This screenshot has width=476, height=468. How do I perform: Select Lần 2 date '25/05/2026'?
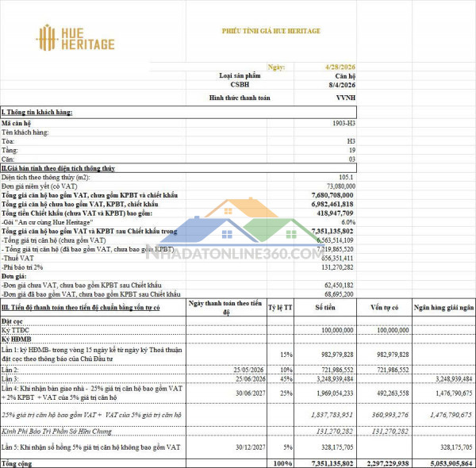pyautogui.click(x=248, y=370)
